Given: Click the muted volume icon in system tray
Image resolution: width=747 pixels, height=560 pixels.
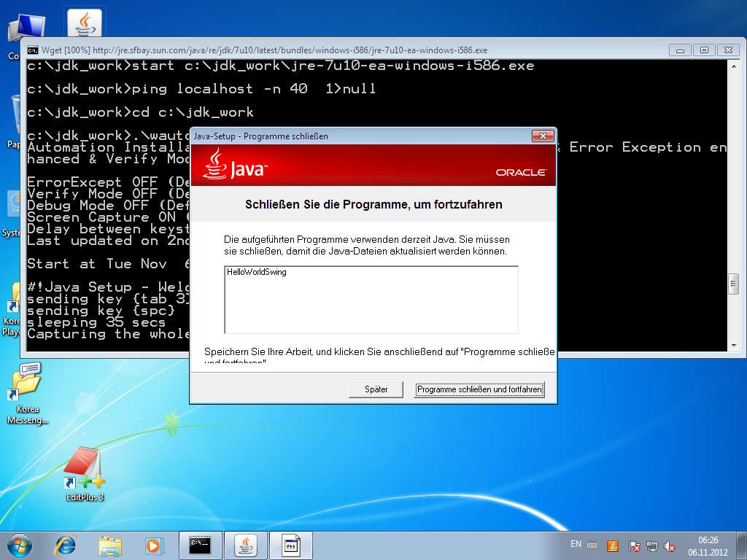Looking at the screenshot, I should click(x=670, y=545).
